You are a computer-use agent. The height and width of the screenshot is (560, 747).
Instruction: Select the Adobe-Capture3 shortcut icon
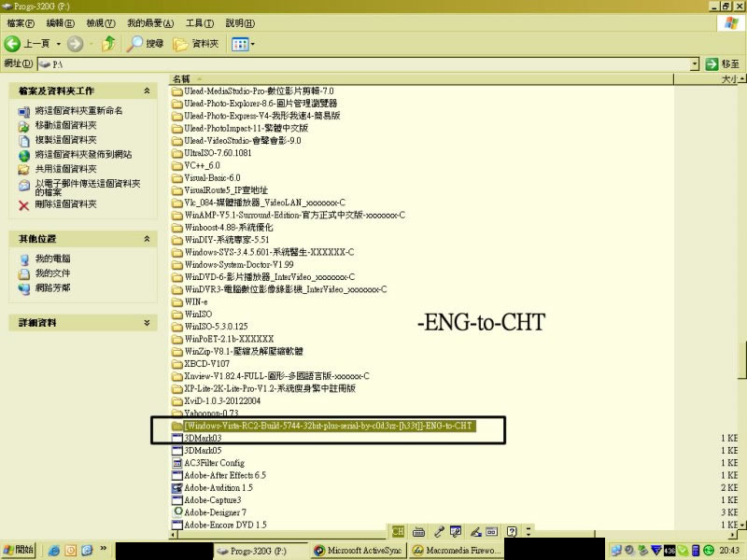click(x=177, y=500)
